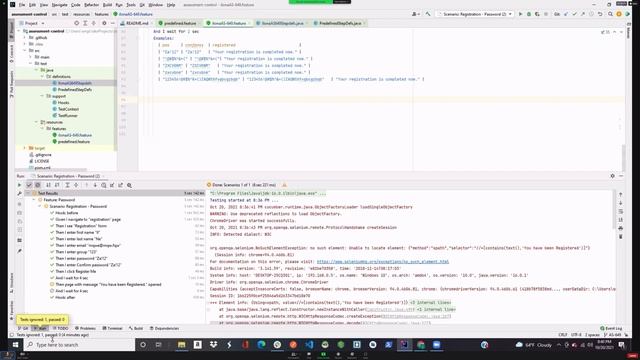Follow the selenium documentation link in the console

383,262
